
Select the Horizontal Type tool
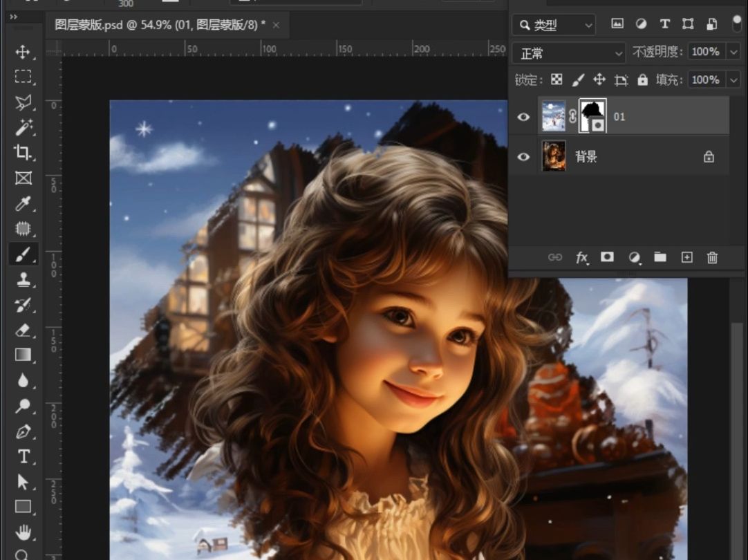tap(22, 456)
